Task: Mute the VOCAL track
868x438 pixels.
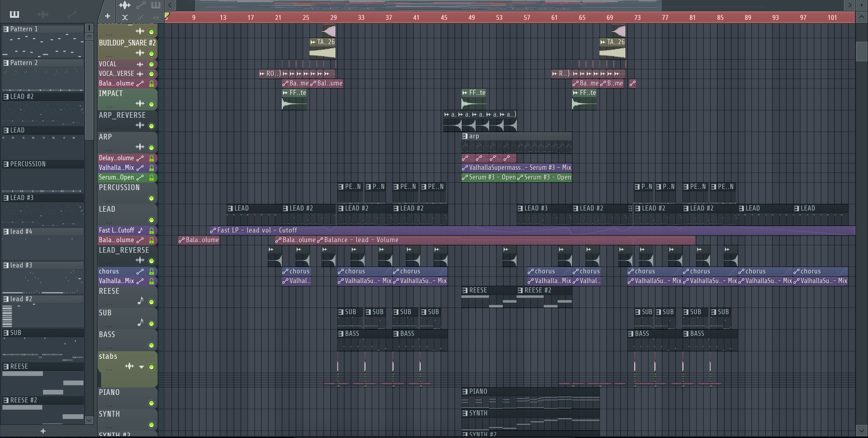Action: [152, 64]
